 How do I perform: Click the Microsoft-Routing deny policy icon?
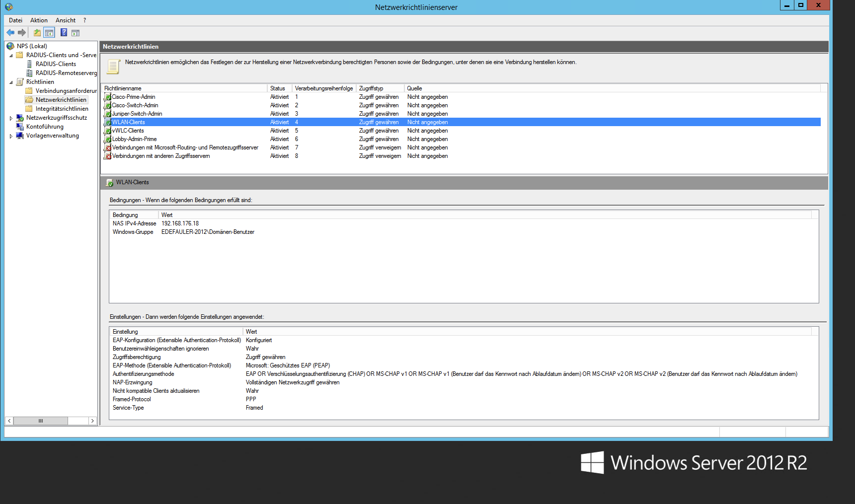107,147
